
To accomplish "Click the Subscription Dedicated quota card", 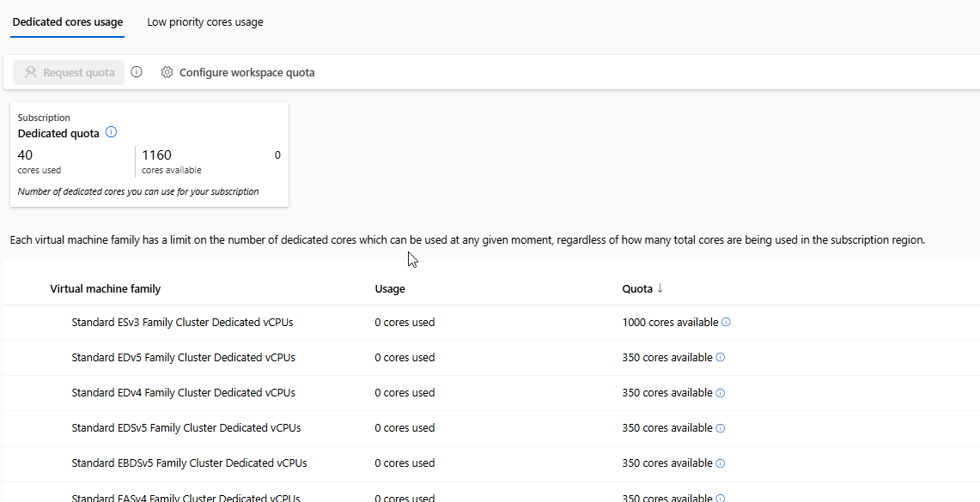I will pyautogui.click(x=149, y=154).
